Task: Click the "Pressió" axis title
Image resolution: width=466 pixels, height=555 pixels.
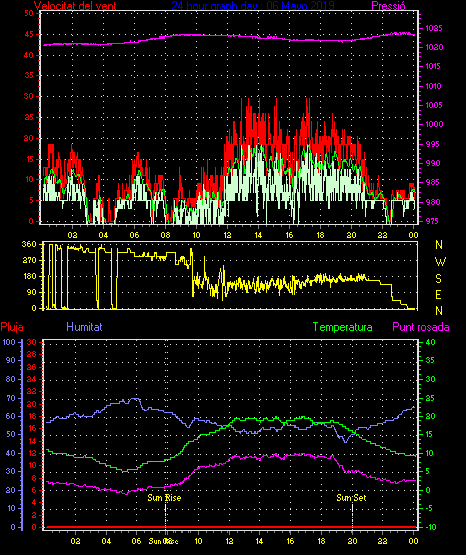Action: click(x=389, y=6)
